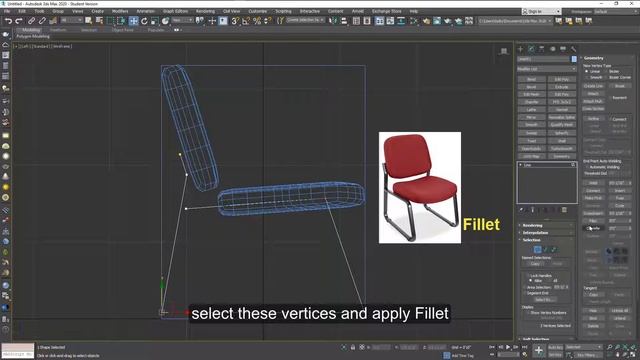
Task: Select Bezier new vertex type
Action: tap(606, 71)
